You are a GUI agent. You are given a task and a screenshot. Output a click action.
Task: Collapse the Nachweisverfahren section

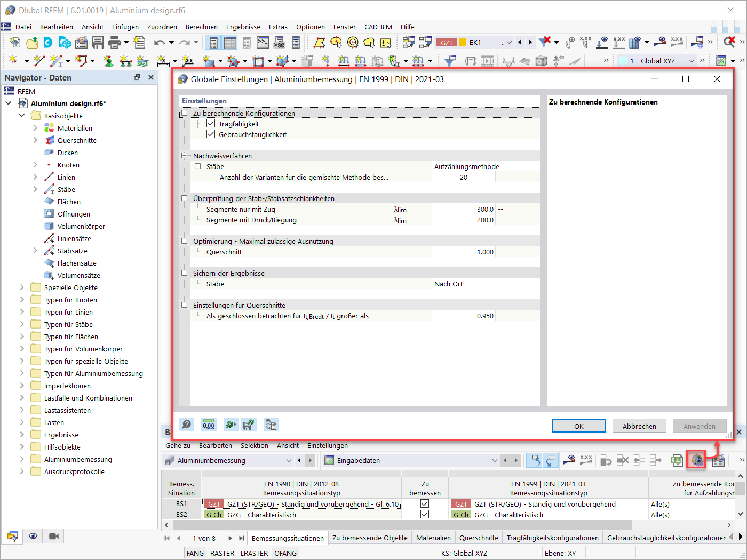[x=185, y=156]
